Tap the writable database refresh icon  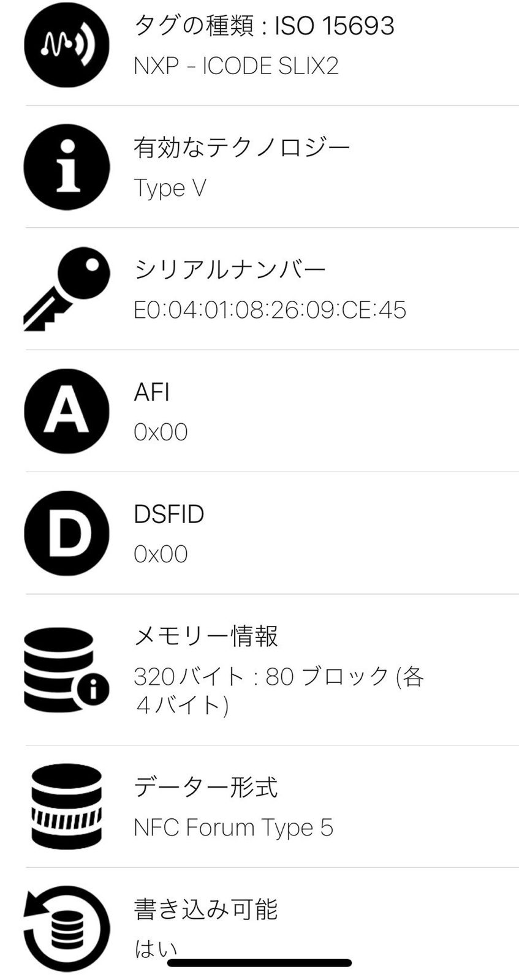point(67,929)
